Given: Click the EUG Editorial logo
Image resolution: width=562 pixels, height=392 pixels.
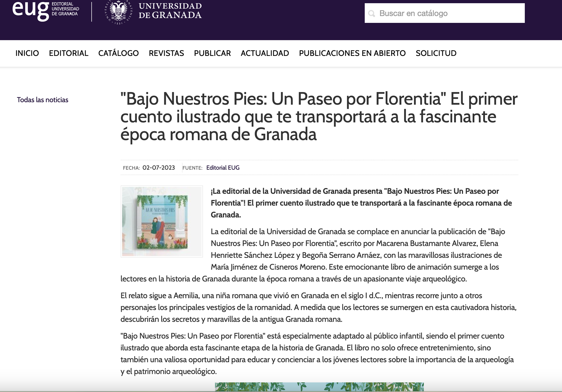Looking at the screenshot, I should point(46,11).
